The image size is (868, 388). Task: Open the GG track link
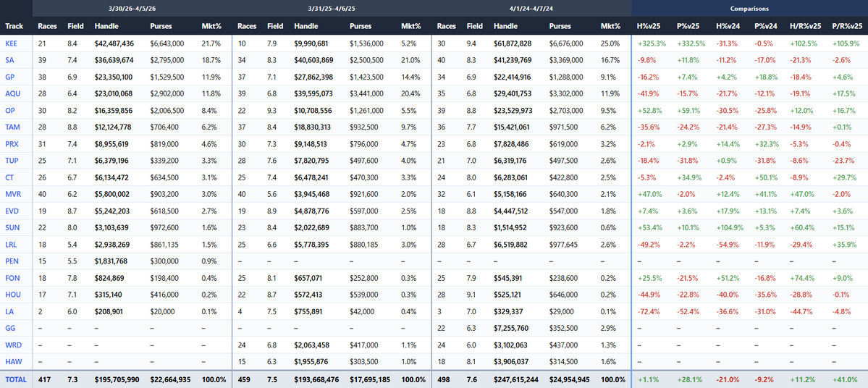click(9, 328)
